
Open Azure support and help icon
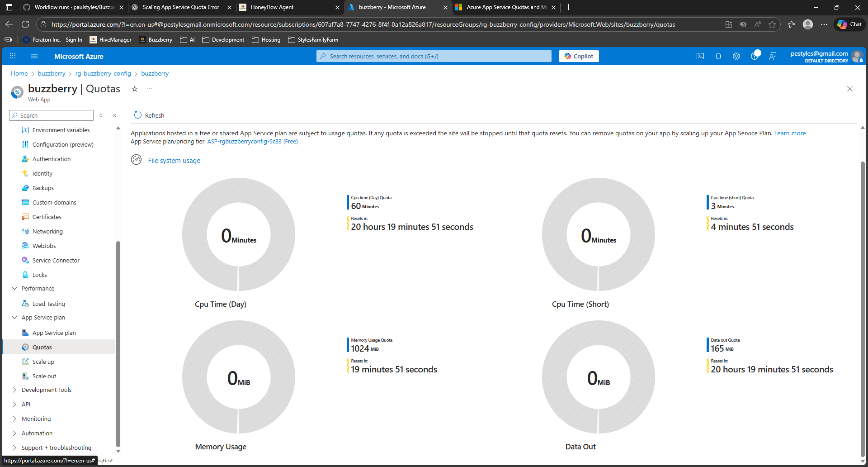coord(755,56)
